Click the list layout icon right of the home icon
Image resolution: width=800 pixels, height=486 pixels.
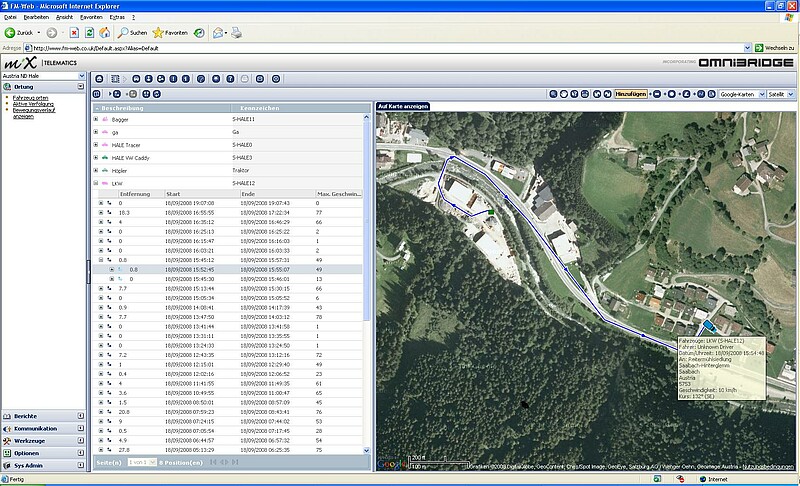tap(115, 79)
